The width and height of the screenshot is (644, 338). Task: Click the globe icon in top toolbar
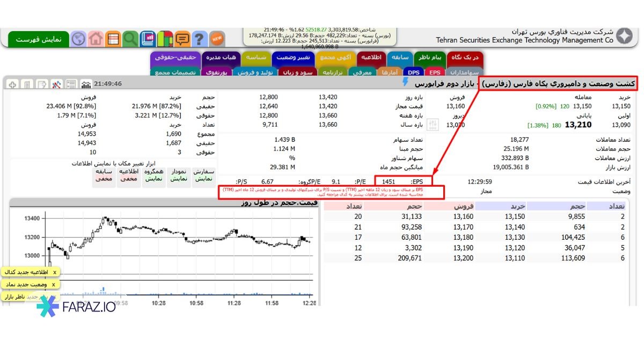[79, 39]
